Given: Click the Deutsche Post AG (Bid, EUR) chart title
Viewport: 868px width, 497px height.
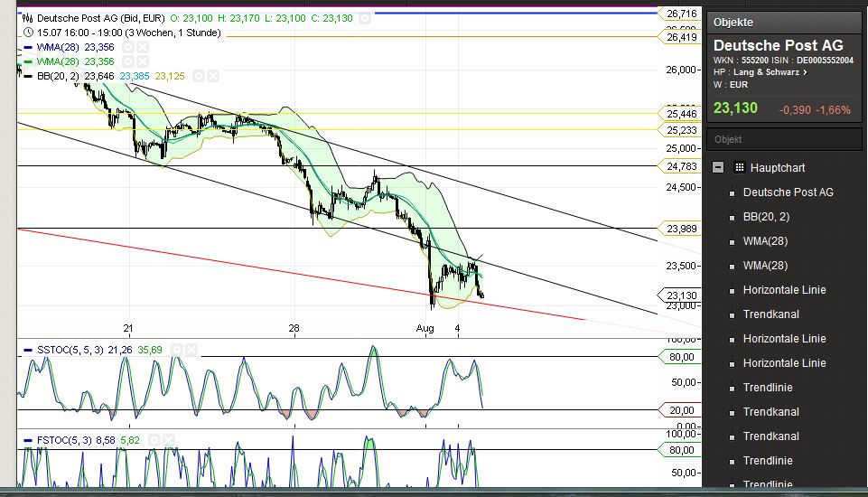Looking at the screenshot, I should coord(101,18).
